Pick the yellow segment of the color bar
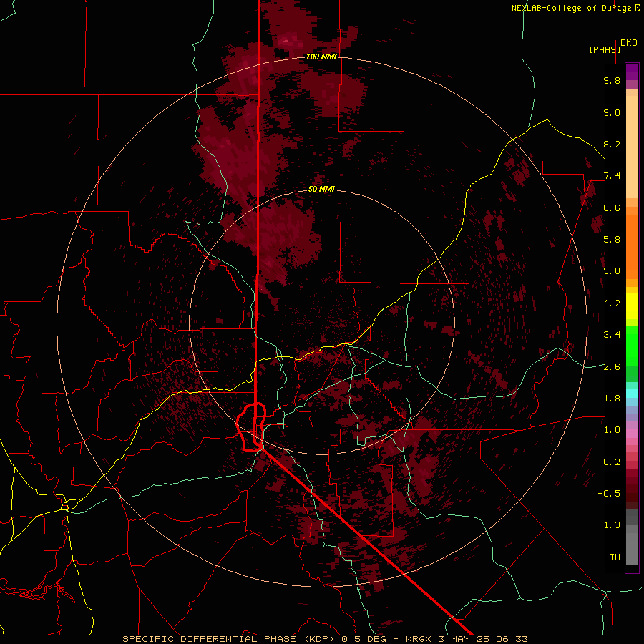Screen dimensions: 644x644 632,306
